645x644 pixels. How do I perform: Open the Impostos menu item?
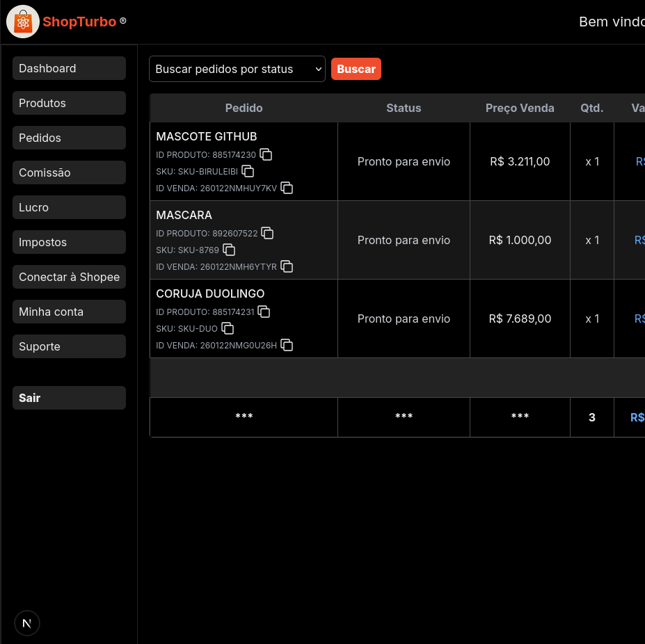pos(69,242)
